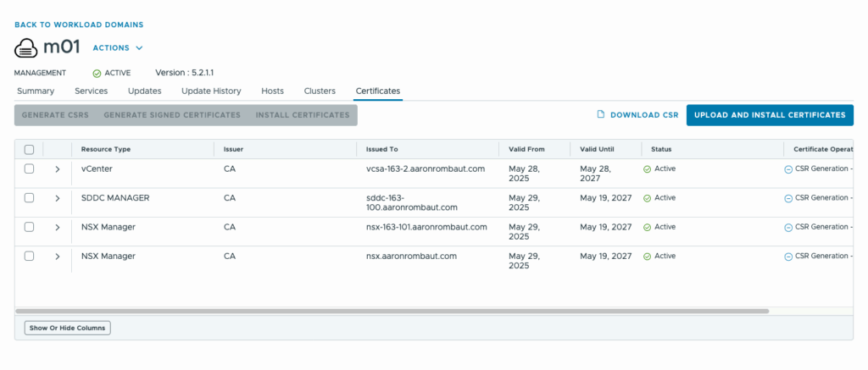Screen dimensions: 868x370
Task: Go back to Workload Domains link
Action: (79, 25)
